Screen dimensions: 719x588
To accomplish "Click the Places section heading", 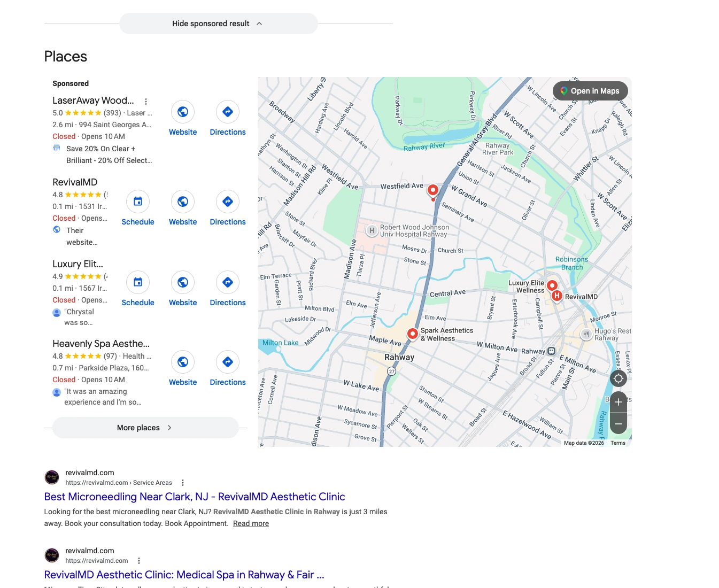I will (x=66, y=57).
